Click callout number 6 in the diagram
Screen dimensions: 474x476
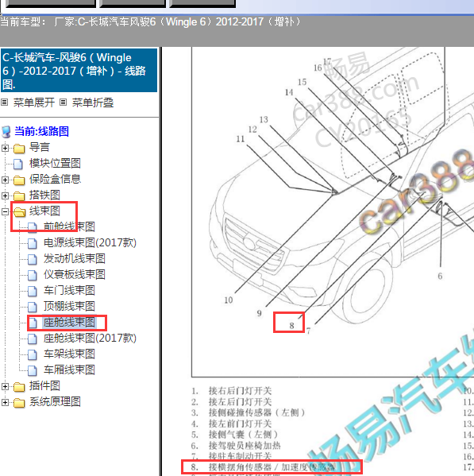pyautogui.click(x=440, y=276)
